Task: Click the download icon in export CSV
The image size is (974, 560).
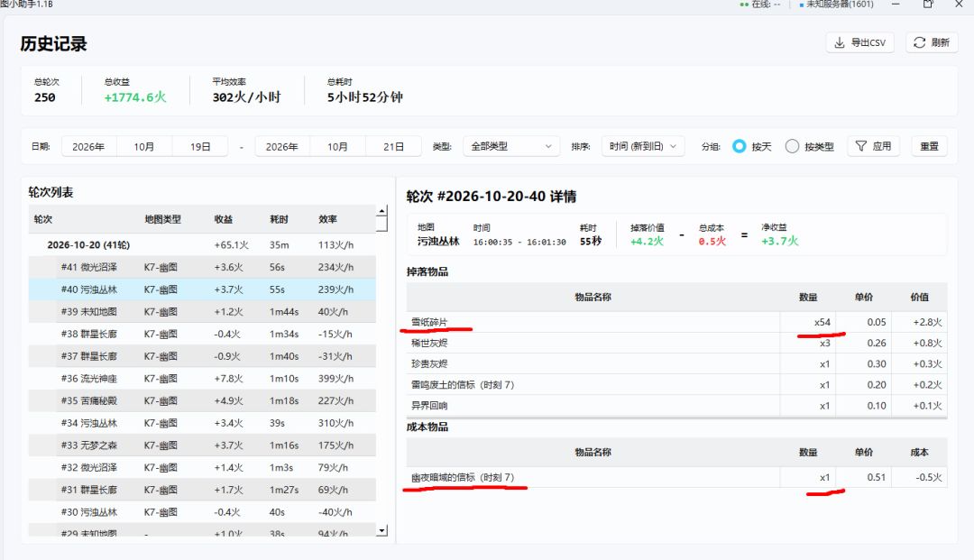Action: 840,42
